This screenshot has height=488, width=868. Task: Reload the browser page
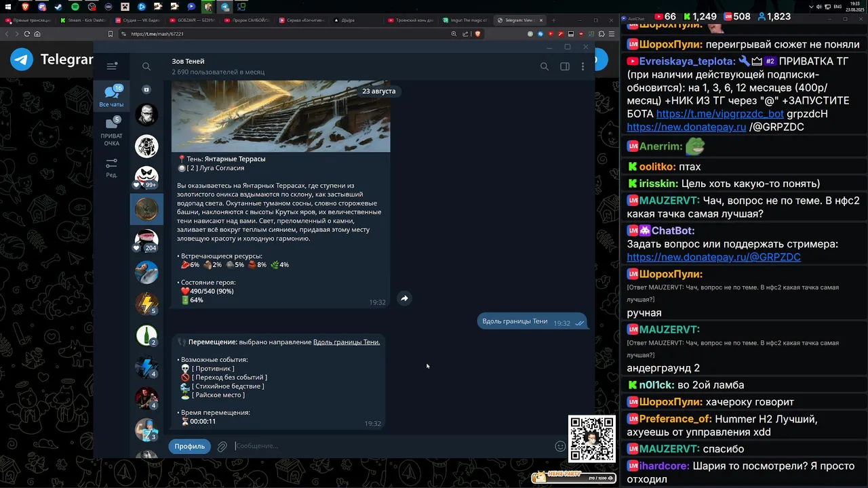27,34
